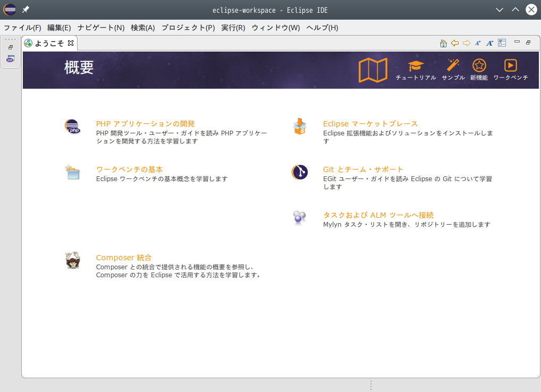
Task: Click the Mylyn tasks spheres icon
Action: click(300, 218)
